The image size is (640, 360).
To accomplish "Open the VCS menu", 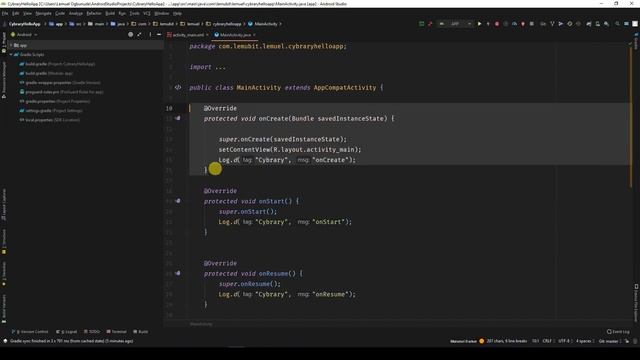I will (147, 13).
